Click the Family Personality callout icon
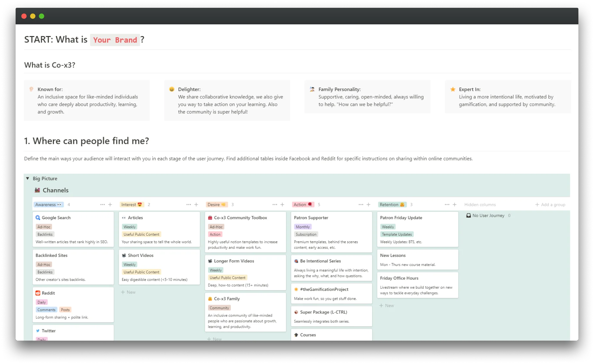 (x=312, y=89)
